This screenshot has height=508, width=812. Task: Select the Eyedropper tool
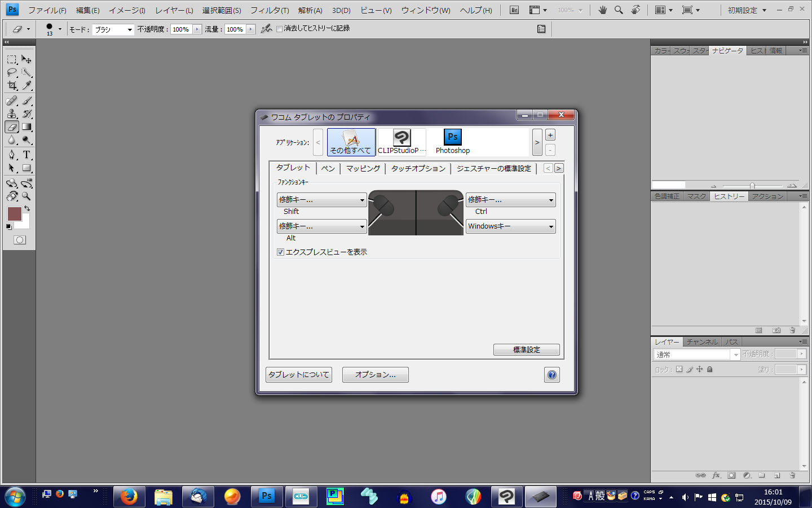click(x=27, y=86)
